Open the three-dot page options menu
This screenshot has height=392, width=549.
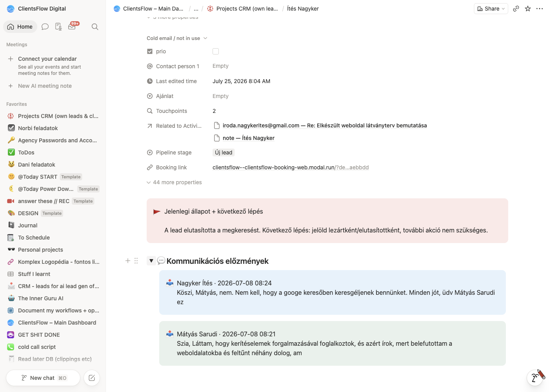[540, 9]
